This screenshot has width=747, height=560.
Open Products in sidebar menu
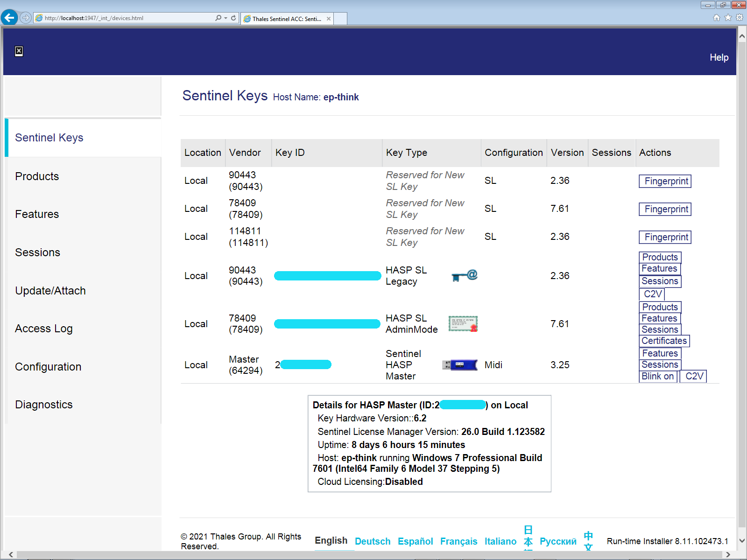37,176
